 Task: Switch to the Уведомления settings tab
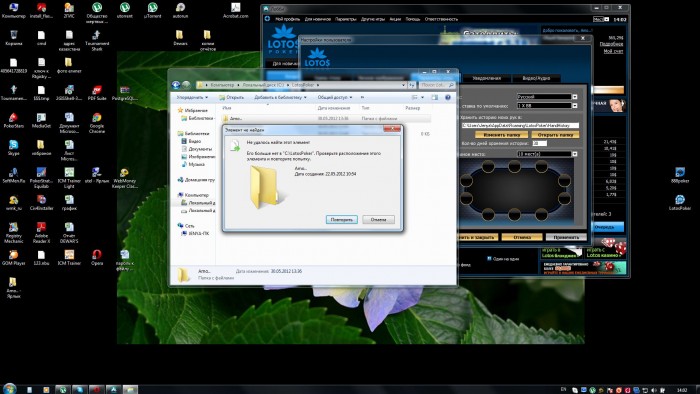tap(487, 78)
